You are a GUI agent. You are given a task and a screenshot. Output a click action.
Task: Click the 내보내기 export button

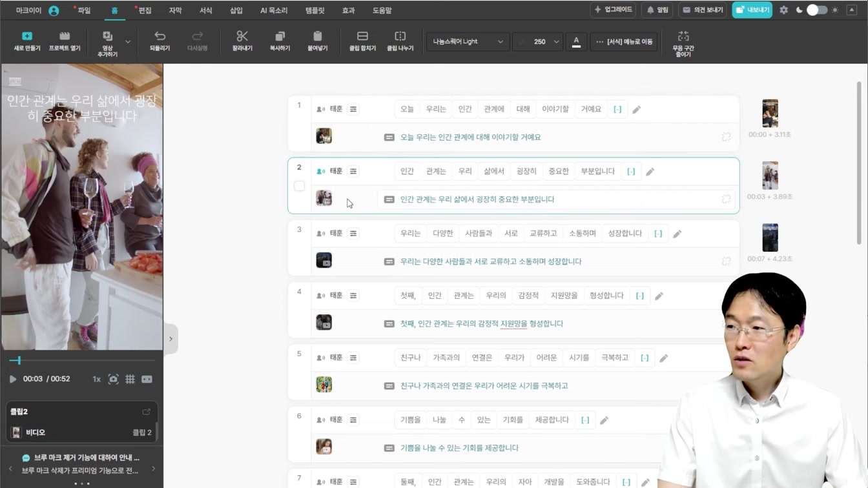click(752, 10)
